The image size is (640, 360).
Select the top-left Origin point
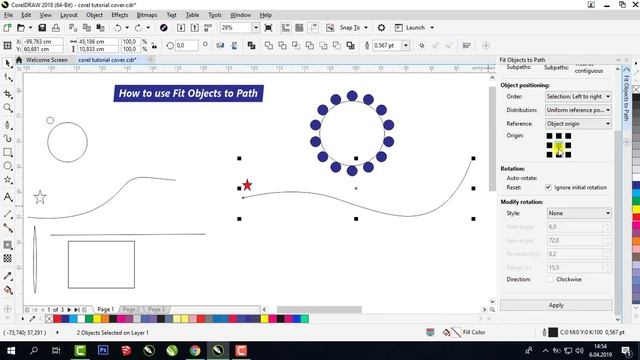[549, 136]
